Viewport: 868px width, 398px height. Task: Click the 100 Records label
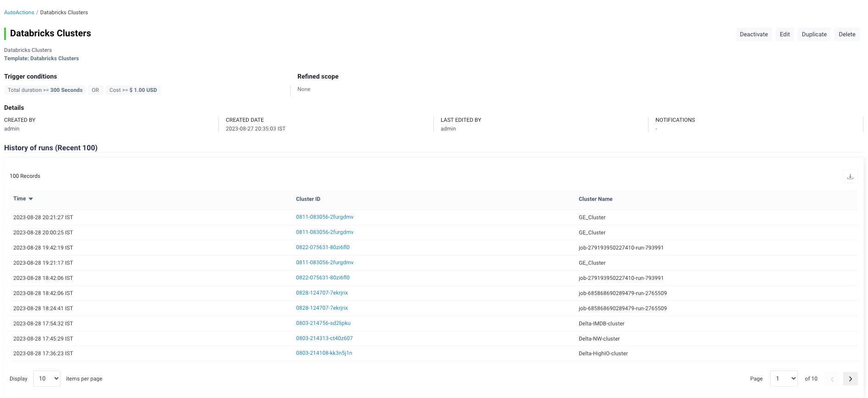25,176
